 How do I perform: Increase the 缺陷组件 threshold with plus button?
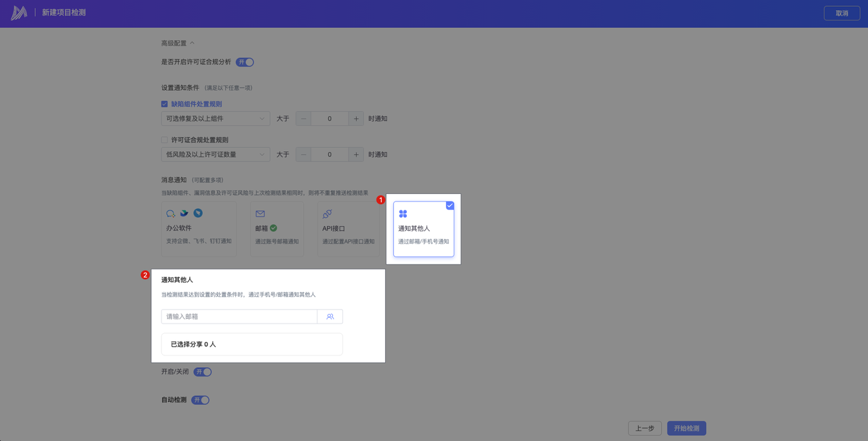click(x=356, y=119)
